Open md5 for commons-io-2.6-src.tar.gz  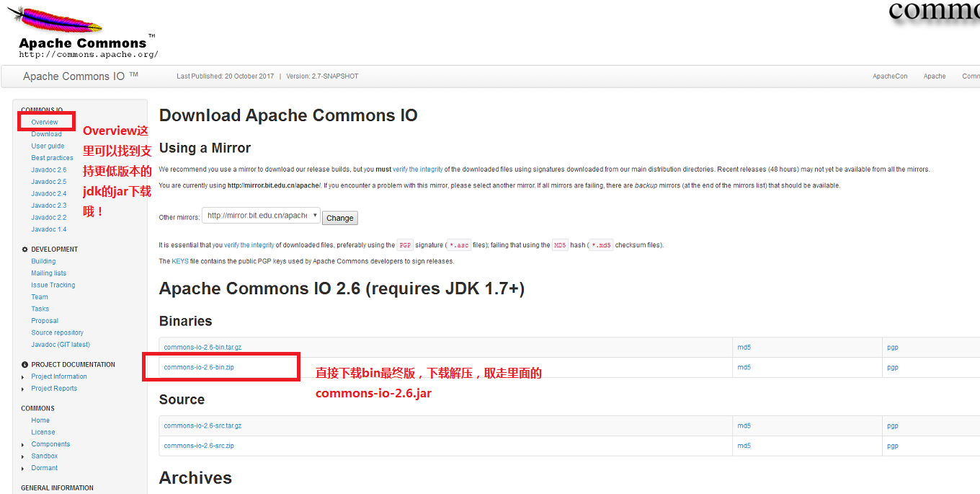(x=744, y=426)
